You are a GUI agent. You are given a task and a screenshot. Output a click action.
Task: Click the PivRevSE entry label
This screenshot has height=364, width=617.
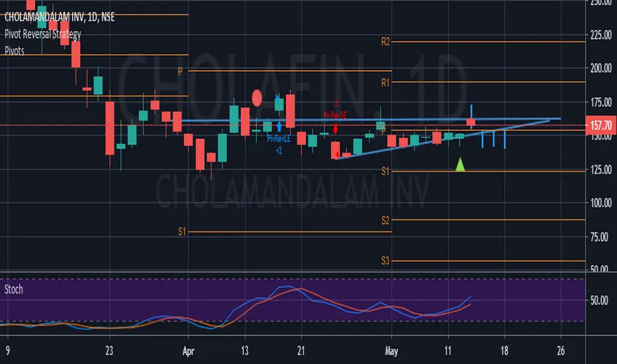(x=335, y=115)
